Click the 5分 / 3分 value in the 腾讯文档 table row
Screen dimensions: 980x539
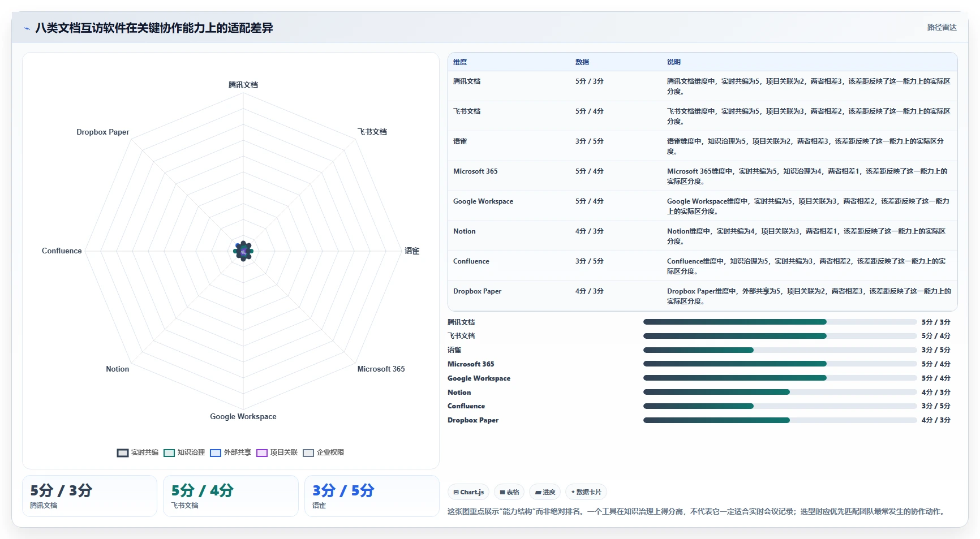590,81
